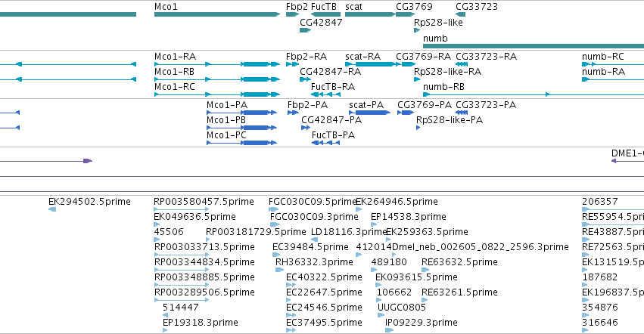
Task: Click the EK259363.5prime EST label
Action: (427, 231)
